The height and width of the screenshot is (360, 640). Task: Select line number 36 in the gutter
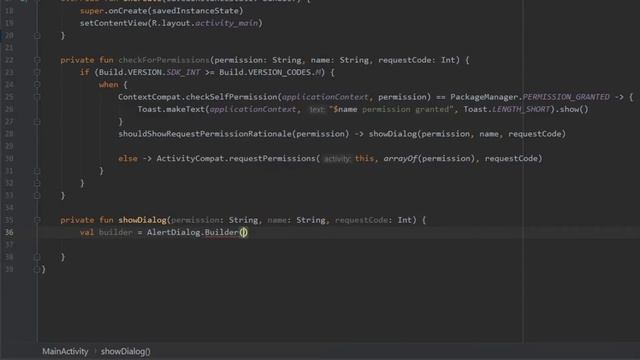[x=9, y=232]
